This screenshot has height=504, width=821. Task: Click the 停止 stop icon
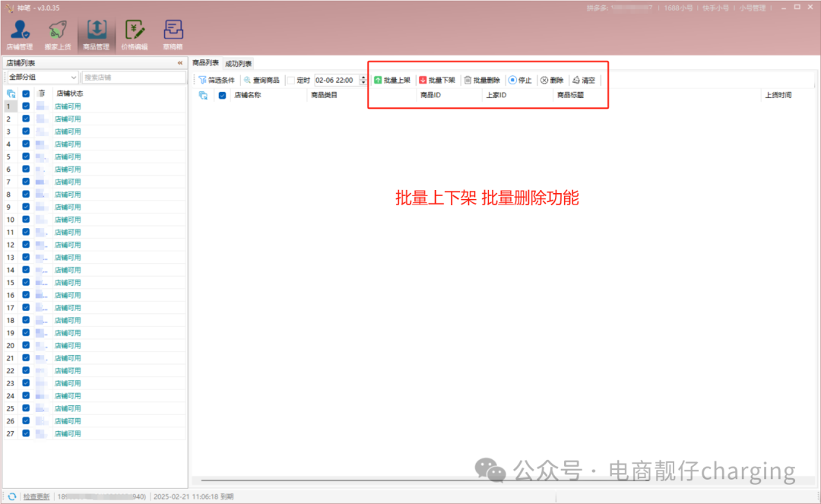tap(512, 79)
